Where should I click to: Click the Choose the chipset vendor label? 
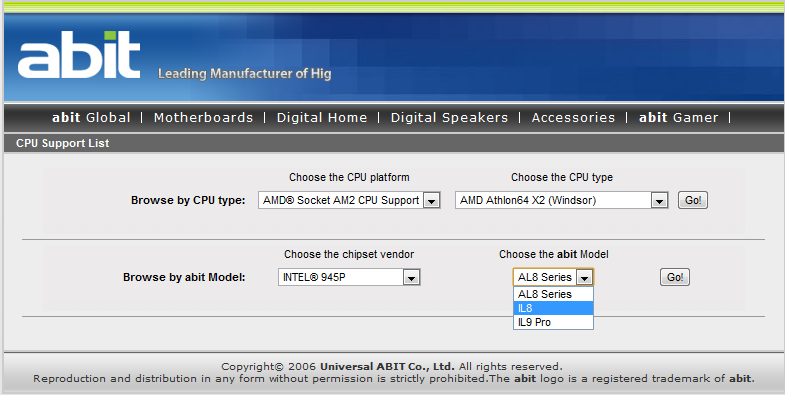[349, 254]
